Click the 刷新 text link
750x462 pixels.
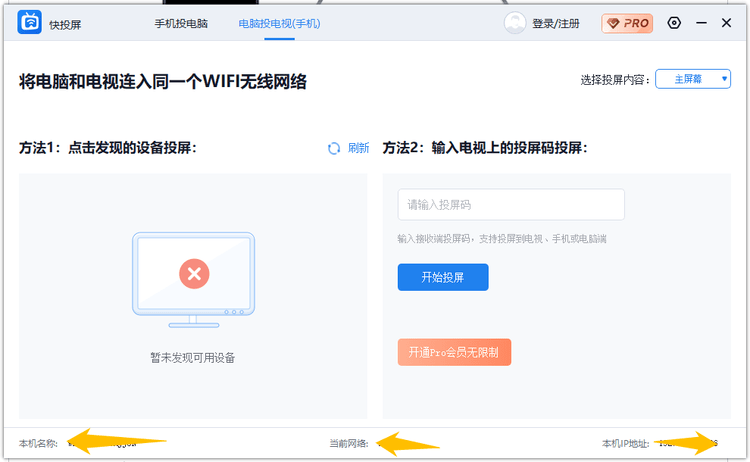click(x=358, y=148)
